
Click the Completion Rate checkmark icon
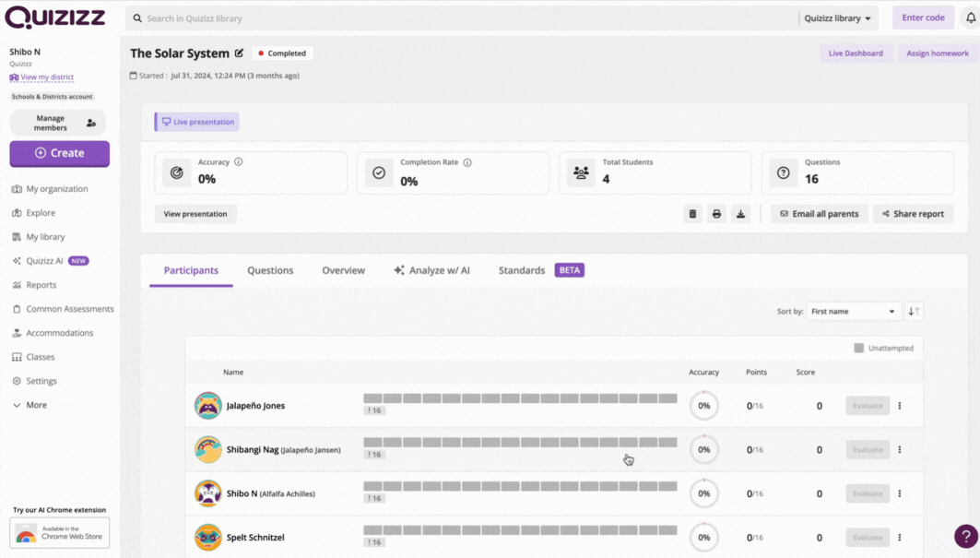(x=379, y=172)
